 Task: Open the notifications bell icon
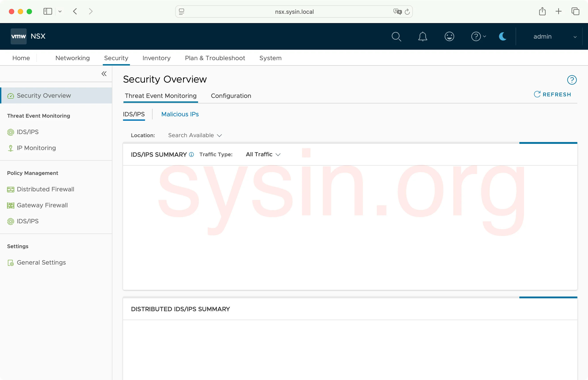click(x=423, y=37)
